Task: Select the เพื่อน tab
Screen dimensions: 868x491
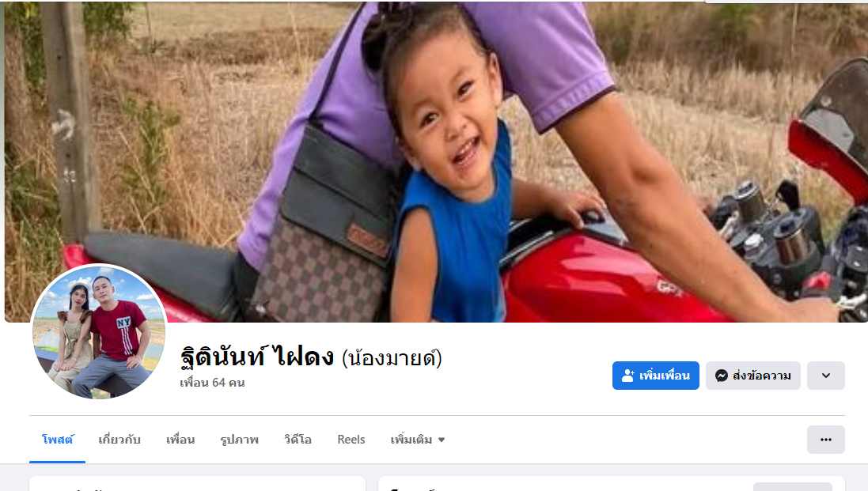Action: click(x=180, y=440)
